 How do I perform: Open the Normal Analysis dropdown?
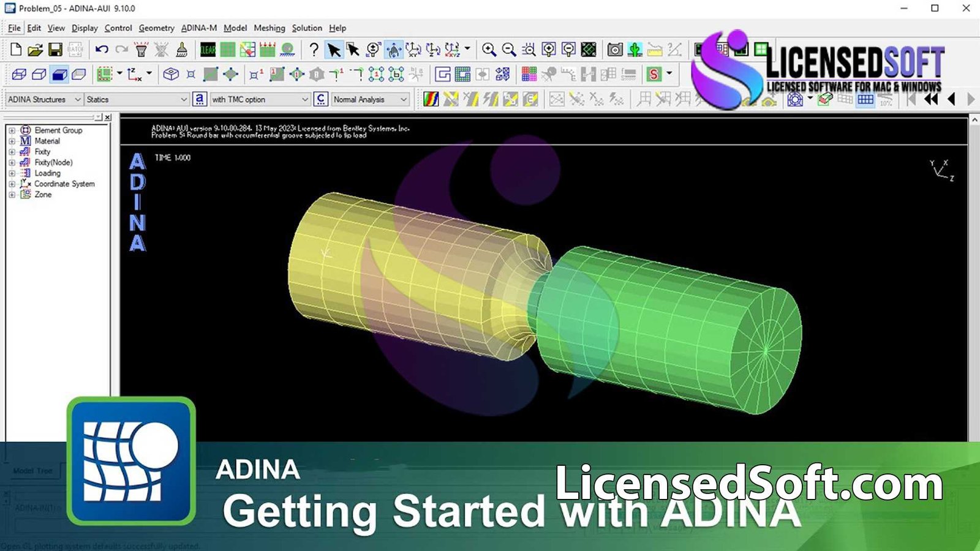tap(370, 99)
